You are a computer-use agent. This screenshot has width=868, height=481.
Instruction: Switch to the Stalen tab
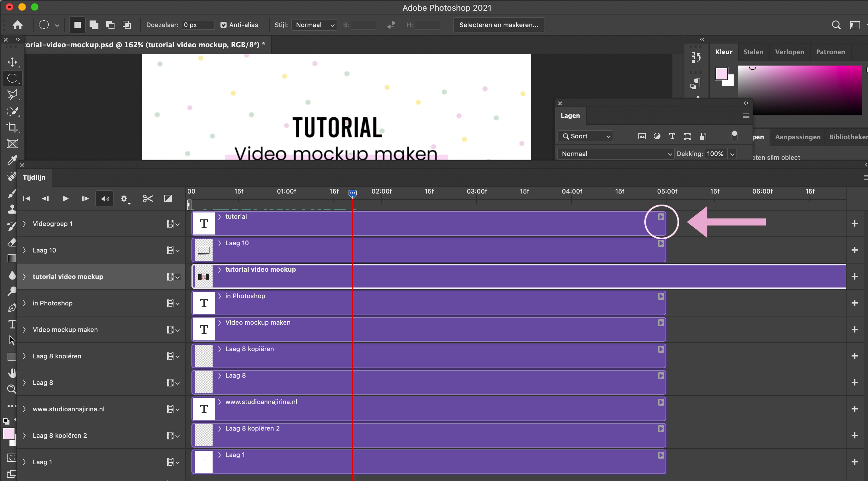tap(753, 52)
